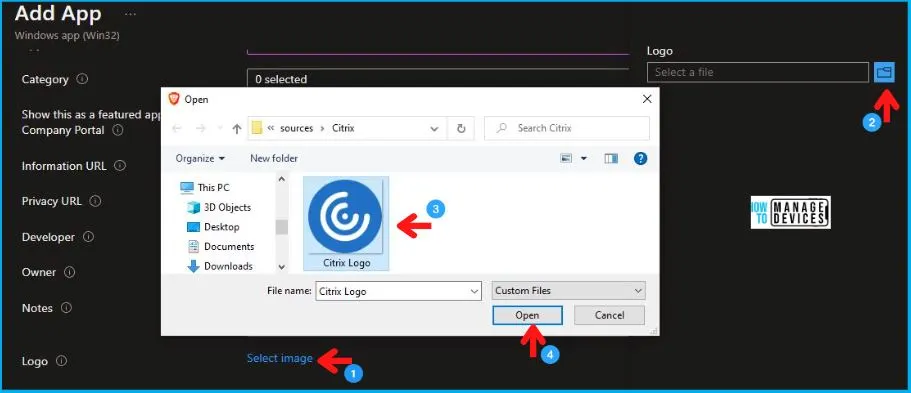Click the Select image link
The height and width of the screenshot is (393, 911).
(279, 358)
